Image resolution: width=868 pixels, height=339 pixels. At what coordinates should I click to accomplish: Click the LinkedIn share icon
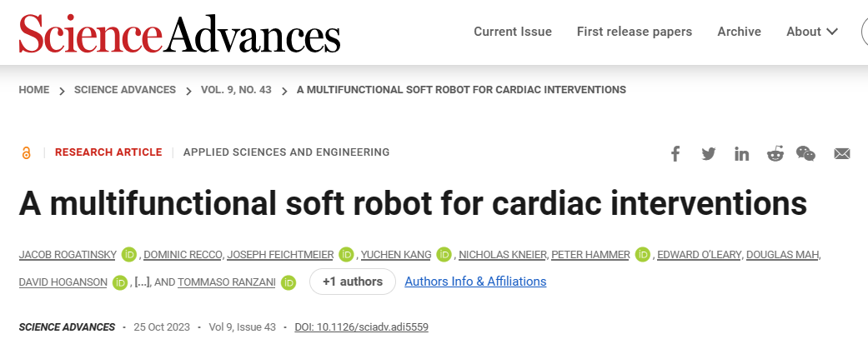[x=742, y=154]
